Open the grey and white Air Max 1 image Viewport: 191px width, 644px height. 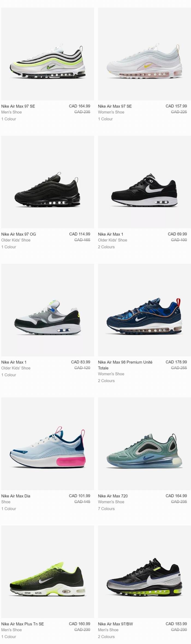[47, 310]
